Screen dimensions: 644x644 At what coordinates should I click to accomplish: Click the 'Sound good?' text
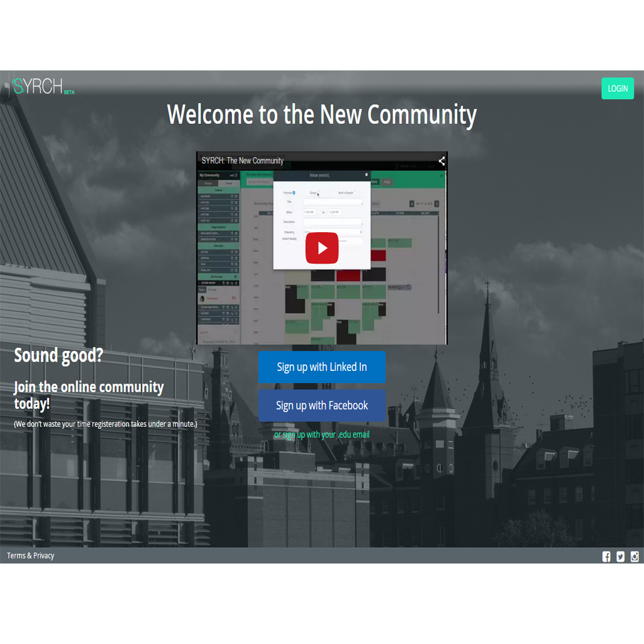coord(58,355)
